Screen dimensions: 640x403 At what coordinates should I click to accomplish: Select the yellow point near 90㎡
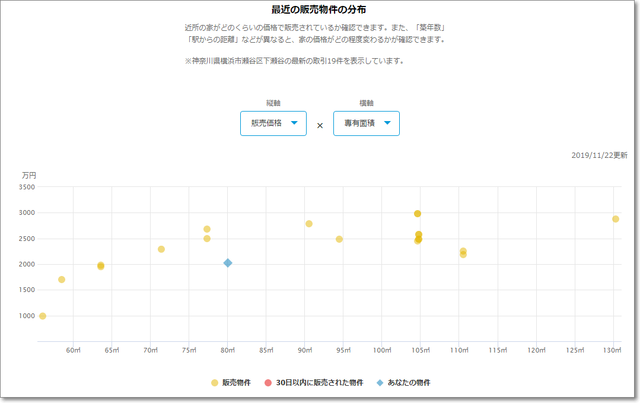309,224
